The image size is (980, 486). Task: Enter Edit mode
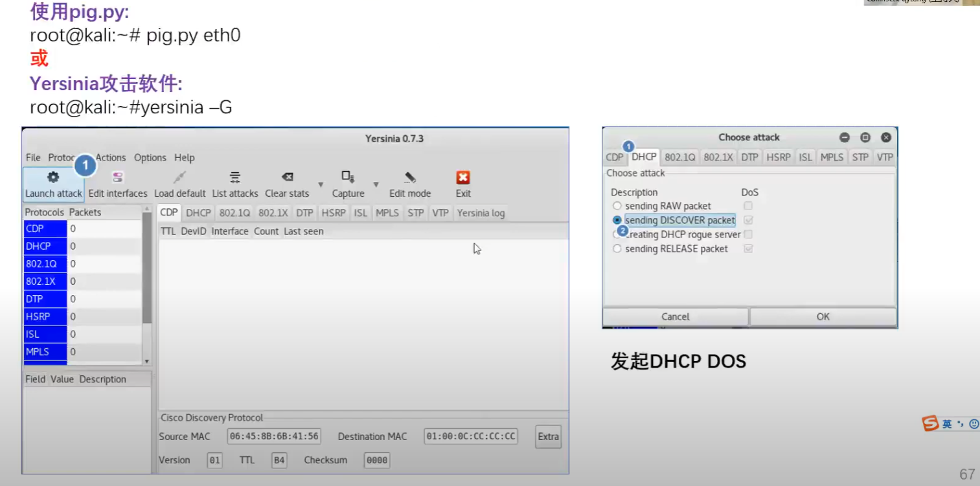pyautogui.click(x=410, y=183)
